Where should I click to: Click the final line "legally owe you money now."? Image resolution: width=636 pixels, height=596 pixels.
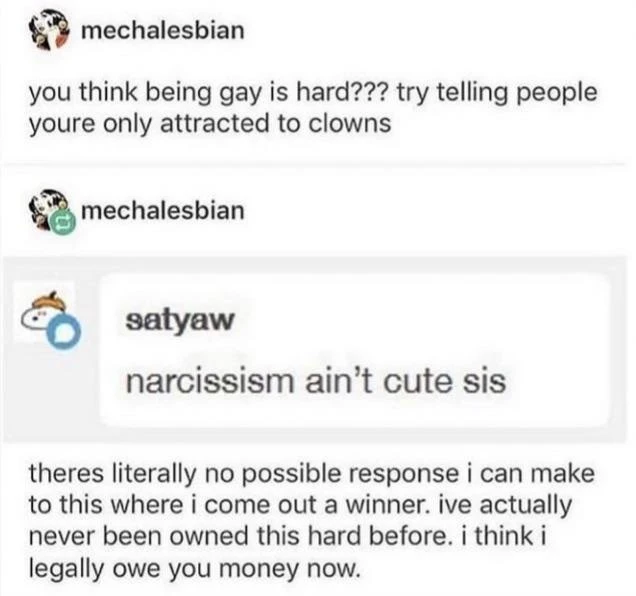tap(194, 568)
